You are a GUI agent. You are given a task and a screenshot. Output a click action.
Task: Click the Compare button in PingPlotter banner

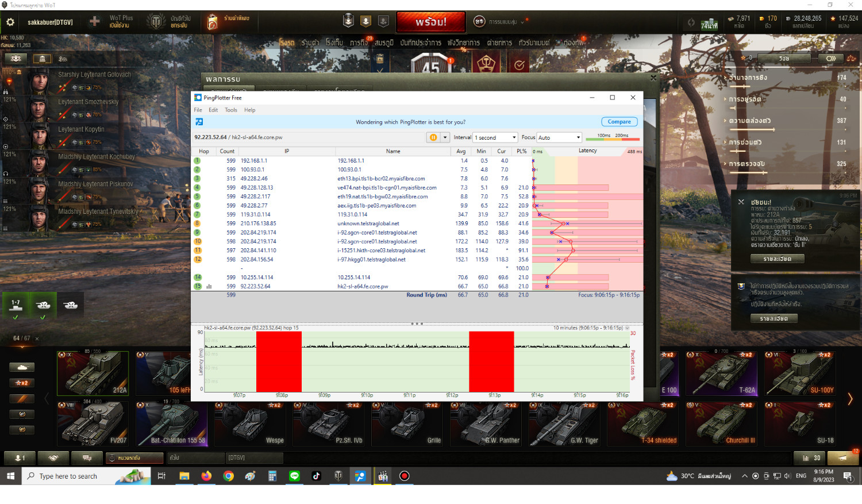point(619,122)
